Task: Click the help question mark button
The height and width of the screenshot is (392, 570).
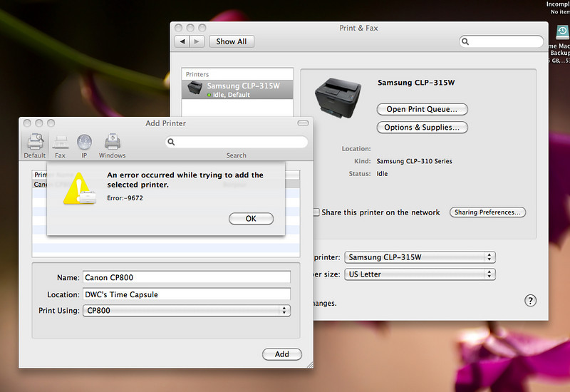Action: 530,301
